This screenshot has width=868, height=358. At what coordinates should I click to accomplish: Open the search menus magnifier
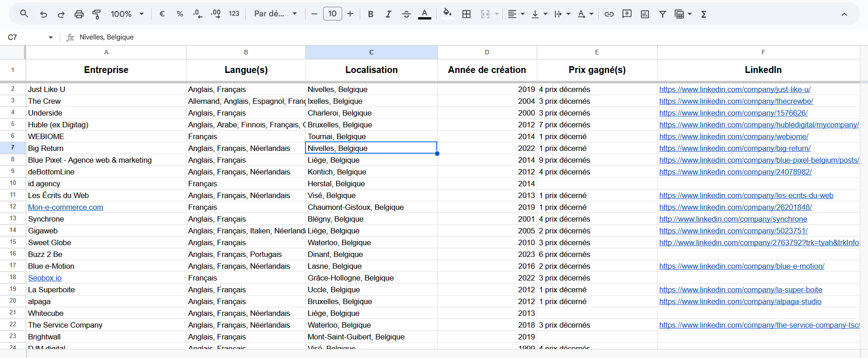[24, 14]
